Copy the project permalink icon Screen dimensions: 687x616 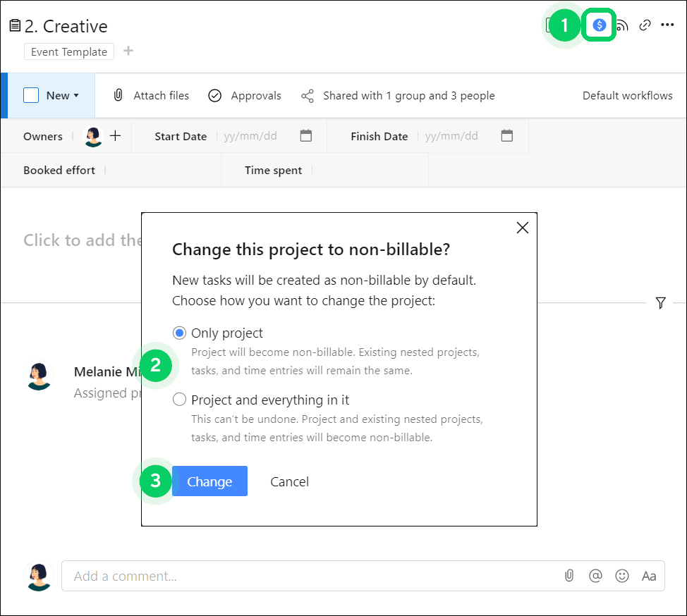click(644, 25)
